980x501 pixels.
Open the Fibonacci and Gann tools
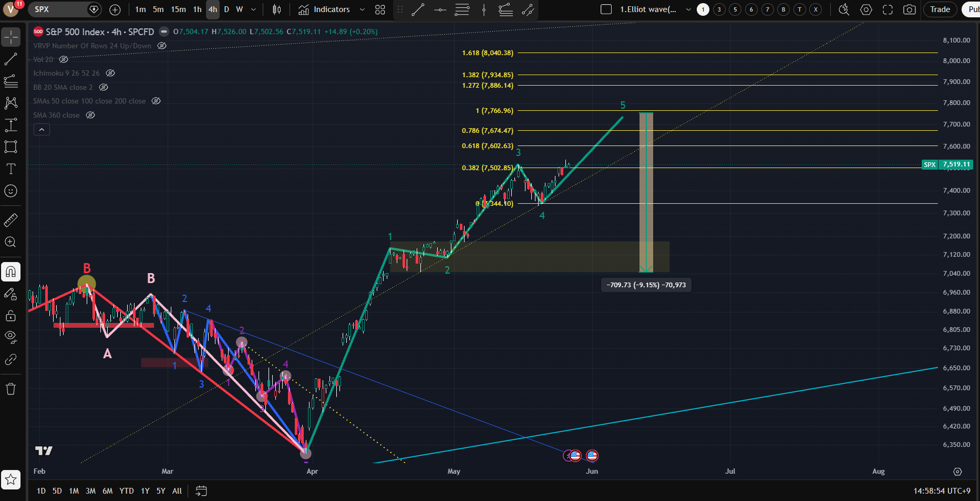(x=11, y=81)
